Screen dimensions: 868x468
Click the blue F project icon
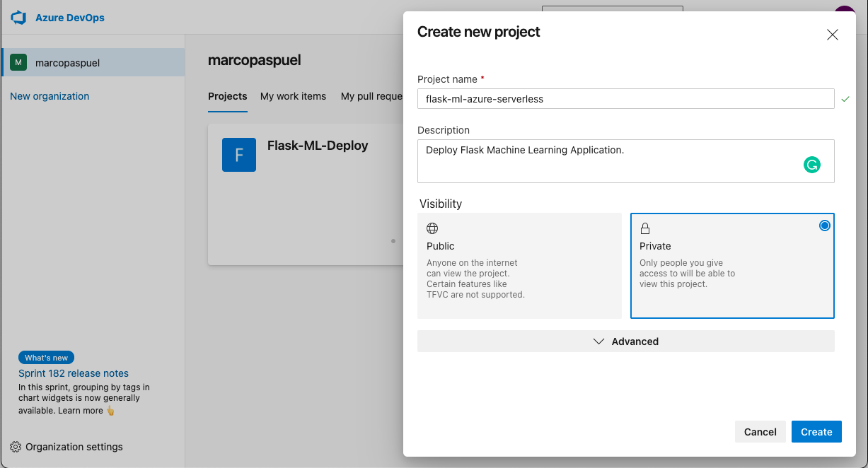click(239, 155)
